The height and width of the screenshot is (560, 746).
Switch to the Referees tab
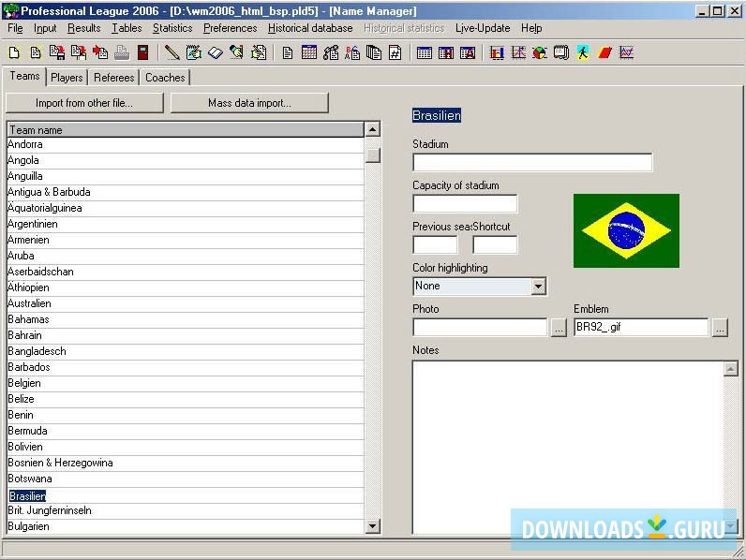point(114,78)
